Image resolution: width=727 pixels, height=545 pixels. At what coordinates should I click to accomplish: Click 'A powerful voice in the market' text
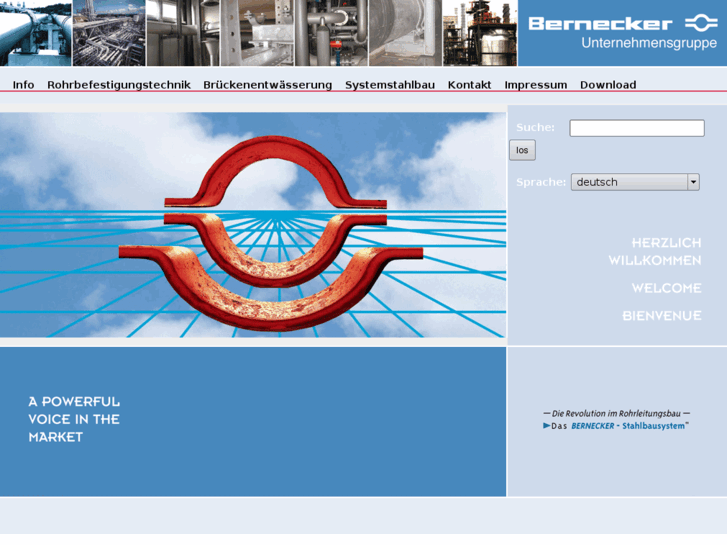tap(74, 419)
